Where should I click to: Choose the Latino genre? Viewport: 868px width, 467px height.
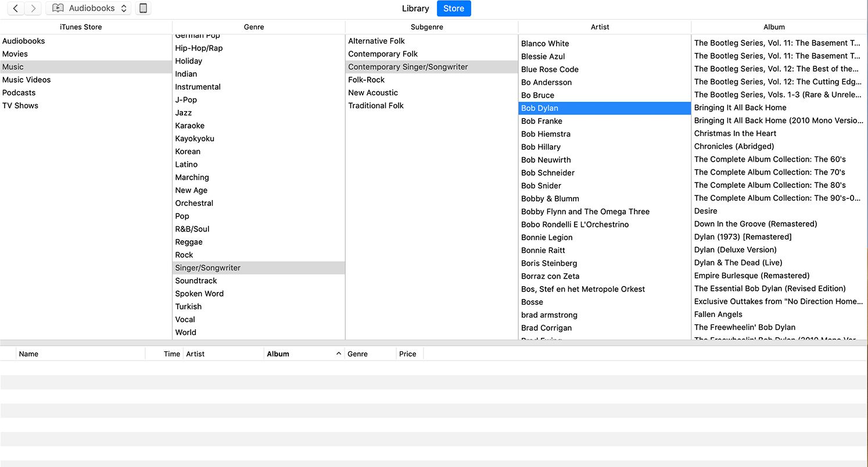point(259,165)
